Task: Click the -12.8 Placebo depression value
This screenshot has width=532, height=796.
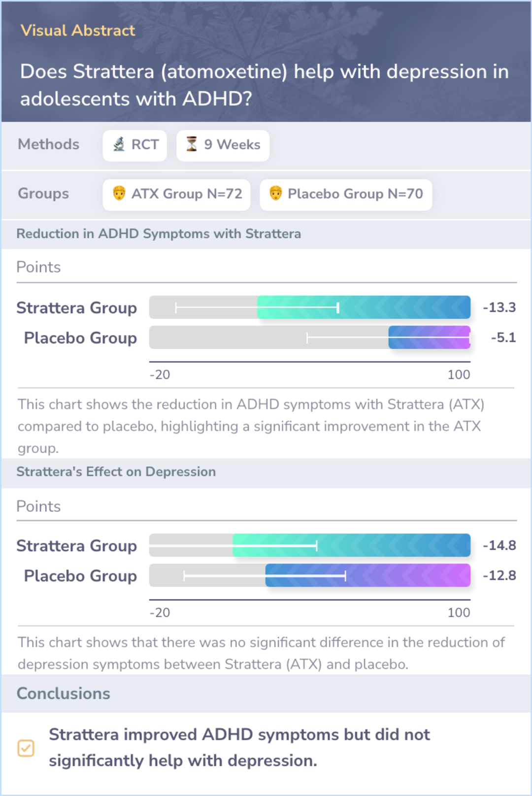Action: point(499,575)
